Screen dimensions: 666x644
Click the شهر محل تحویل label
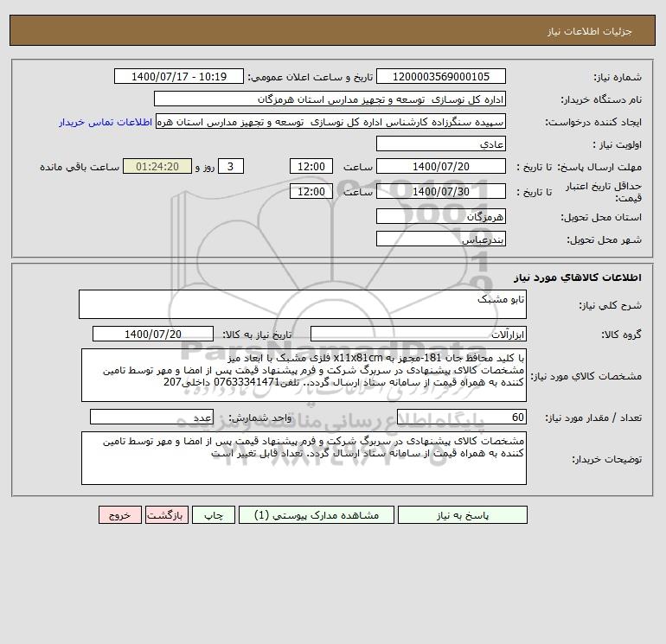(604, 239)
